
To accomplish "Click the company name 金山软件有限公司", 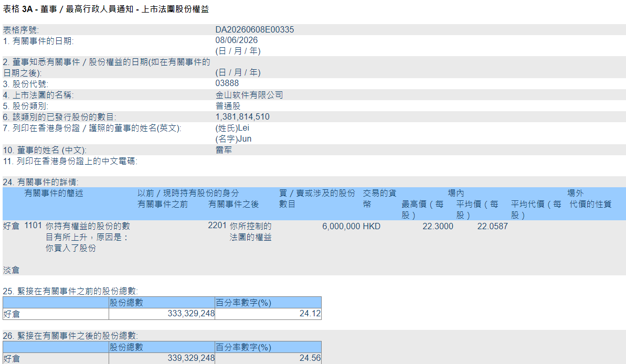I will pos(249,95).
